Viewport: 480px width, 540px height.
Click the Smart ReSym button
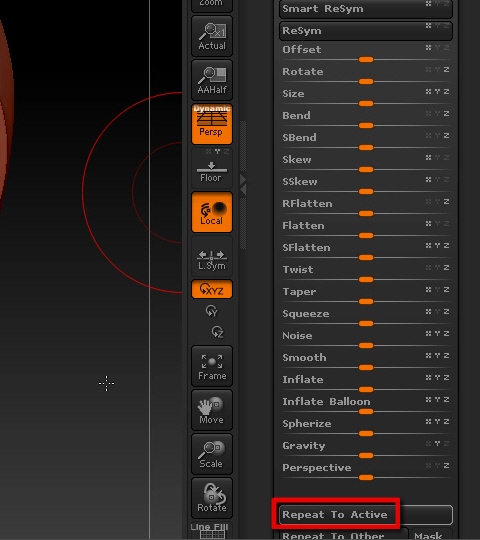(366, 9)
